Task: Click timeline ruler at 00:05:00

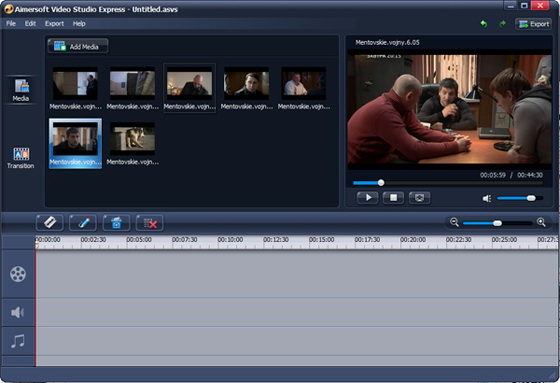Action: 139,239
